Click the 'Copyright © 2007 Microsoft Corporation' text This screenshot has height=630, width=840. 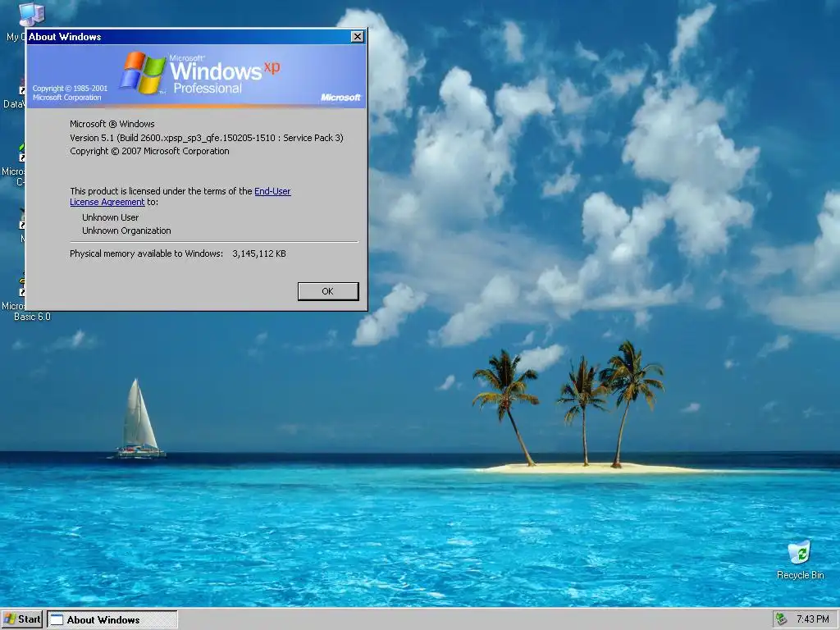[149, 151]
